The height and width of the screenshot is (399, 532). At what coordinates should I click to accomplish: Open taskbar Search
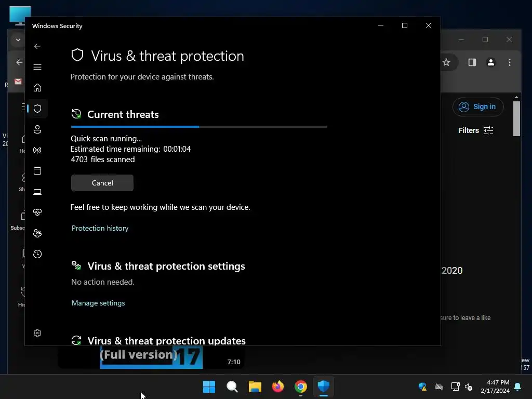point(232,387)
